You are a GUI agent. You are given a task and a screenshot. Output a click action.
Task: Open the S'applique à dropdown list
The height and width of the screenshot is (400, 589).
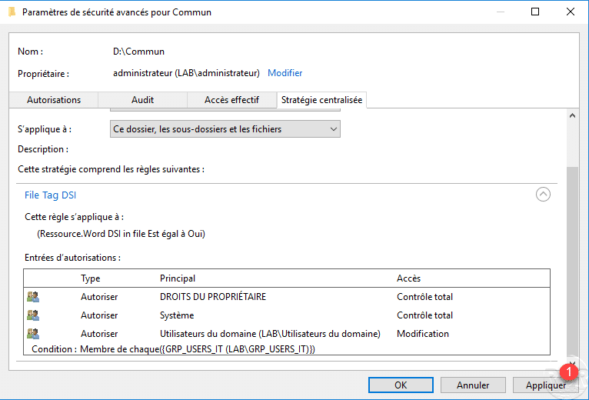click(x=225, y=129)
